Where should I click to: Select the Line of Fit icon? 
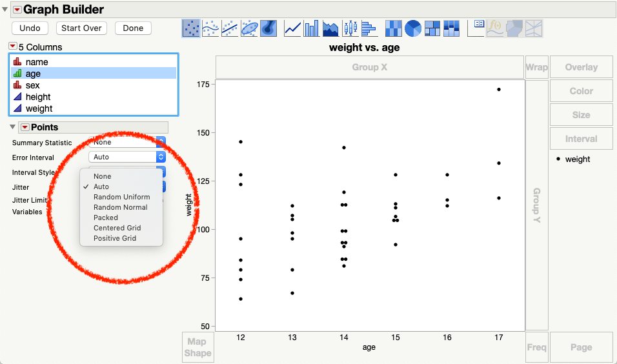tap(230, 28)
